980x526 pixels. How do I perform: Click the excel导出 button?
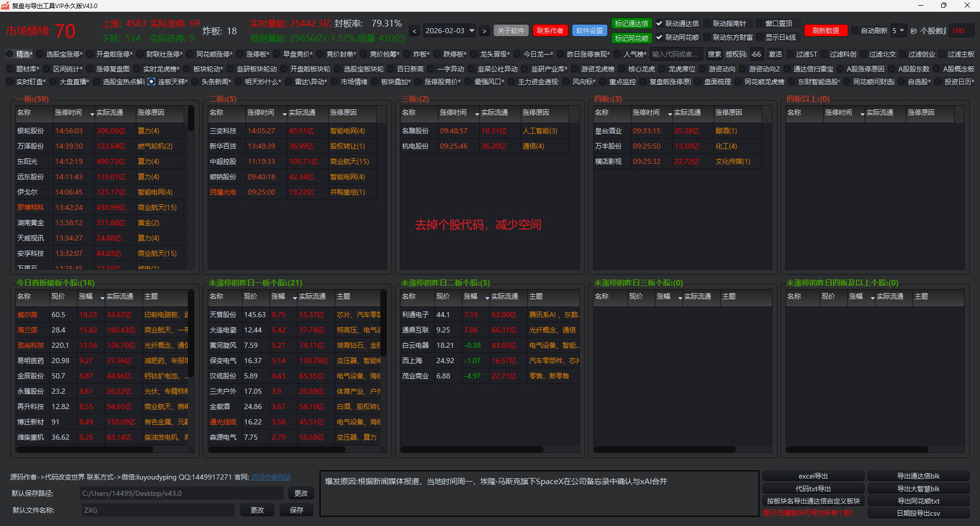813,476
